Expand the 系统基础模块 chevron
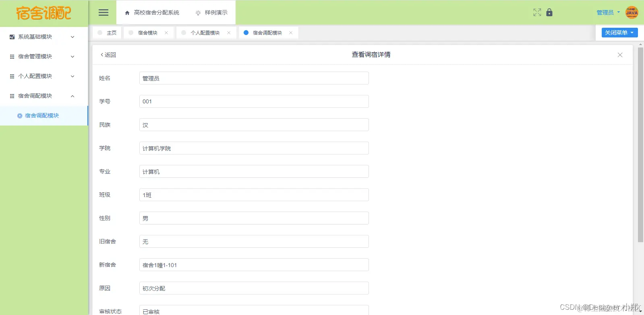 72,37
